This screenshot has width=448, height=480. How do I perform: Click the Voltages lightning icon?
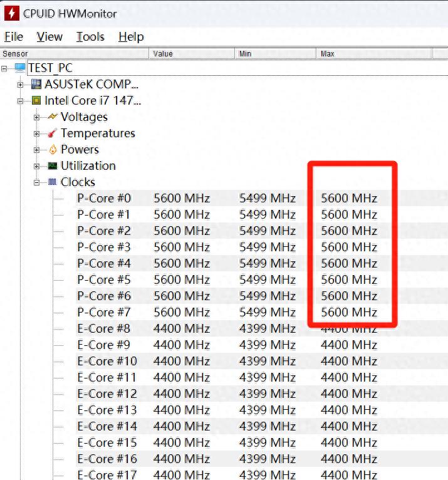53,117
